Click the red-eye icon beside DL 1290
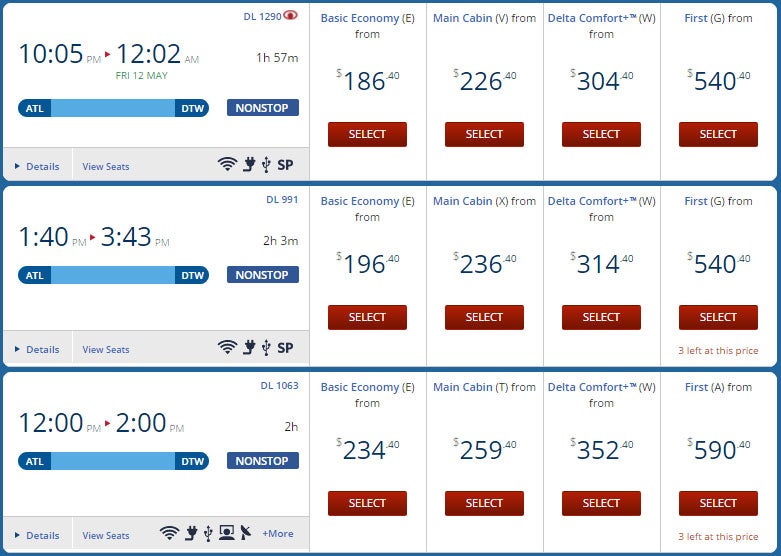Image resolution: width=781 pixels, height=556 pixels. point(290,15)
